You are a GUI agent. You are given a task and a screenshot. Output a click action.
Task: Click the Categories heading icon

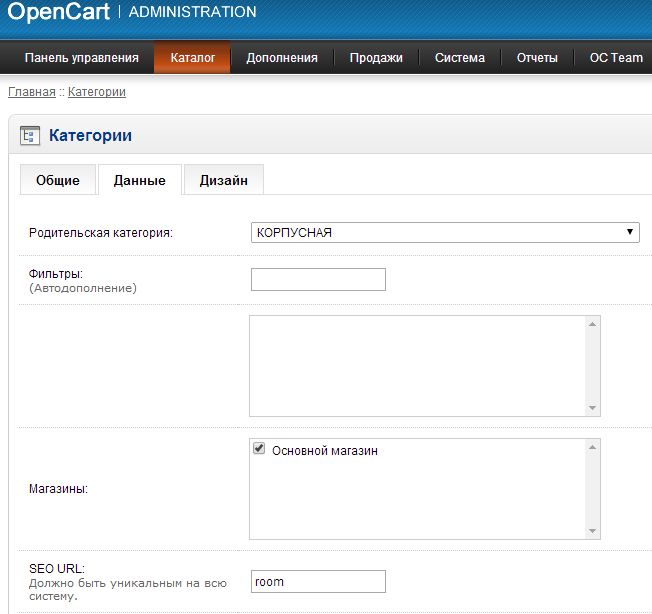[x=30, y=135]
